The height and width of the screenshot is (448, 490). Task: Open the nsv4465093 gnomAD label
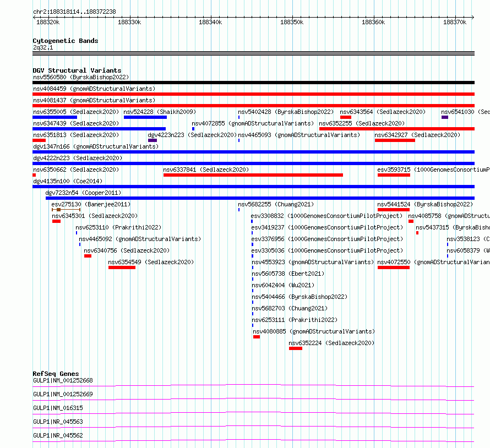[299, 135]
